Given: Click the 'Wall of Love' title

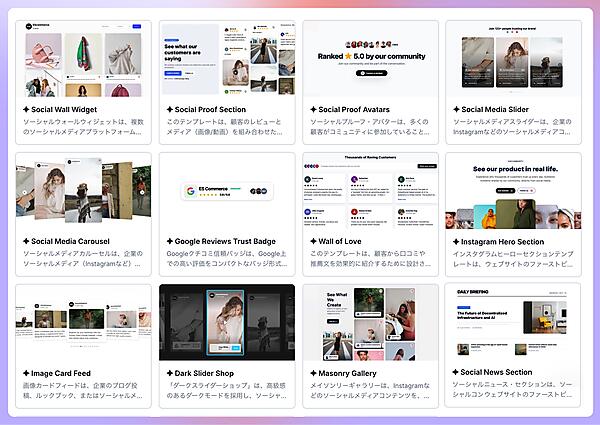Looking at the screenshot, I should click(340, 241).
